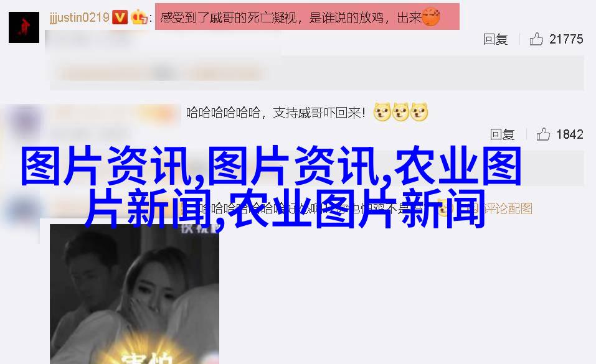Screen dimensions: 596x364
Task: Like the comment with 21775 likes
Action: (536, 39)
